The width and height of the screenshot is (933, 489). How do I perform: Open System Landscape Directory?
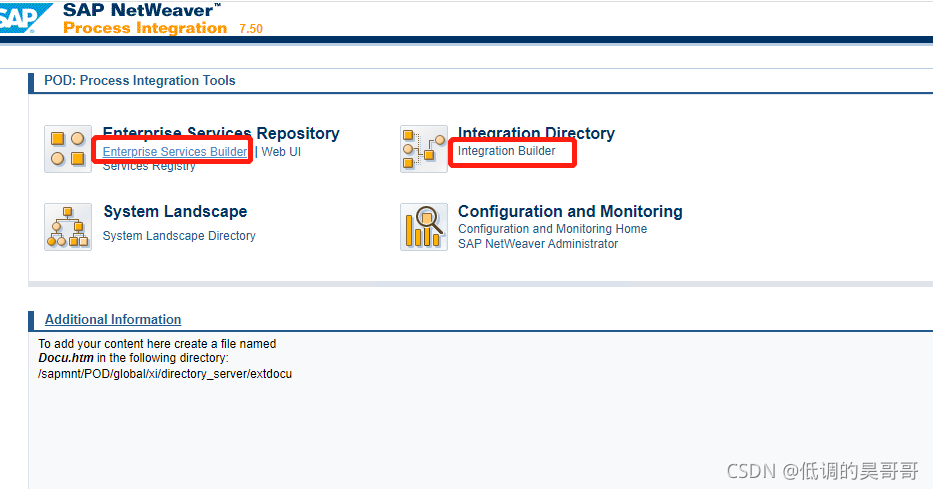179,236
